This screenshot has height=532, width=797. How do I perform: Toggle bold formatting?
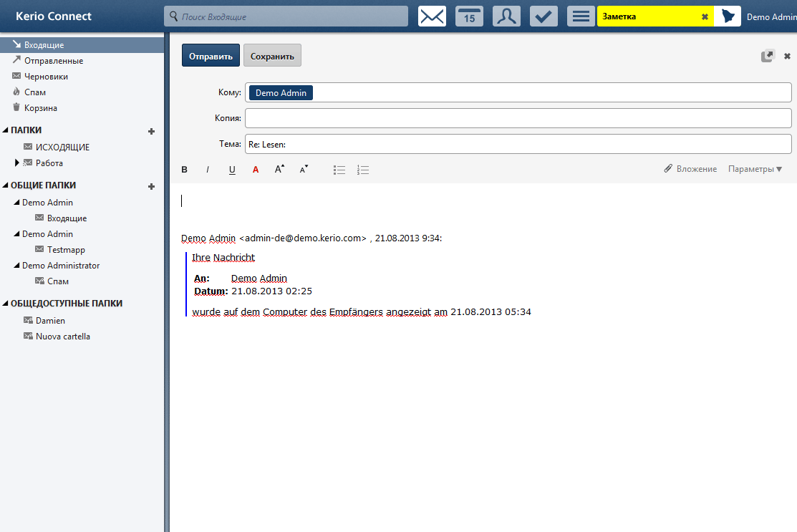point(185,170)
